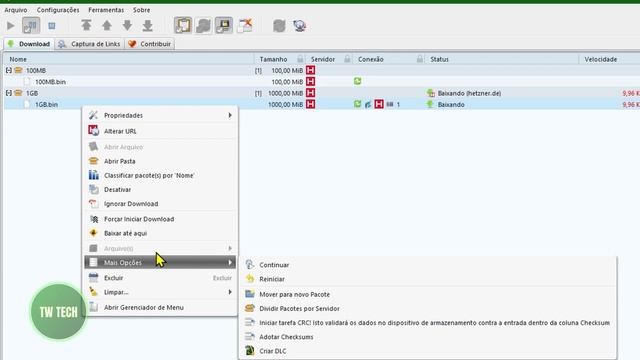This screenshot has height=360, width=640.
Task: Toggle premium usage toolbar icon
Action: [x=224, y=25]
